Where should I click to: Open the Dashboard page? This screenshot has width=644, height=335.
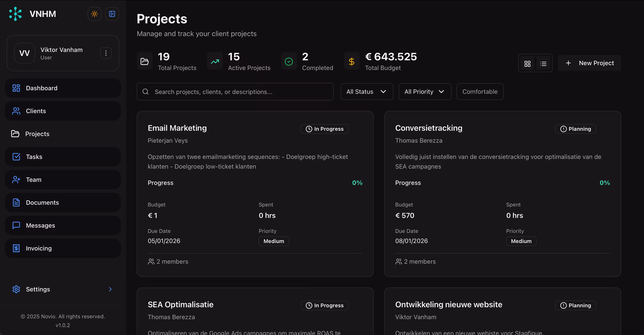(63, 88)
